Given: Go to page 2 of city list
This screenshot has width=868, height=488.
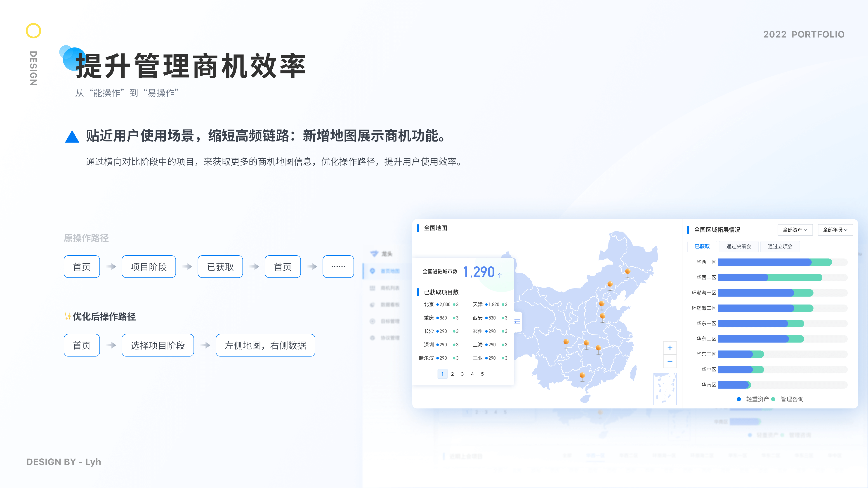Looking at the screenshot, I should [453, 374].
